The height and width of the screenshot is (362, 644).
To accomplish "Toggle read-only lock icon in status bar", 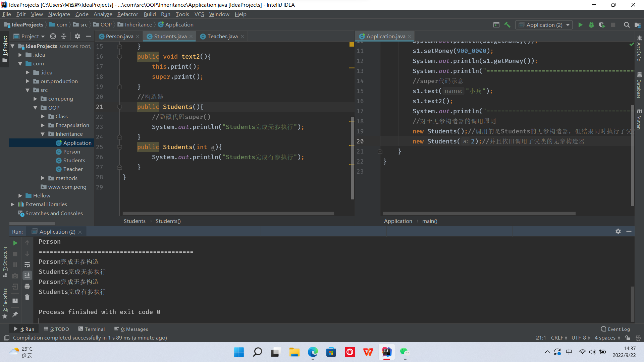I will [628, 338].
